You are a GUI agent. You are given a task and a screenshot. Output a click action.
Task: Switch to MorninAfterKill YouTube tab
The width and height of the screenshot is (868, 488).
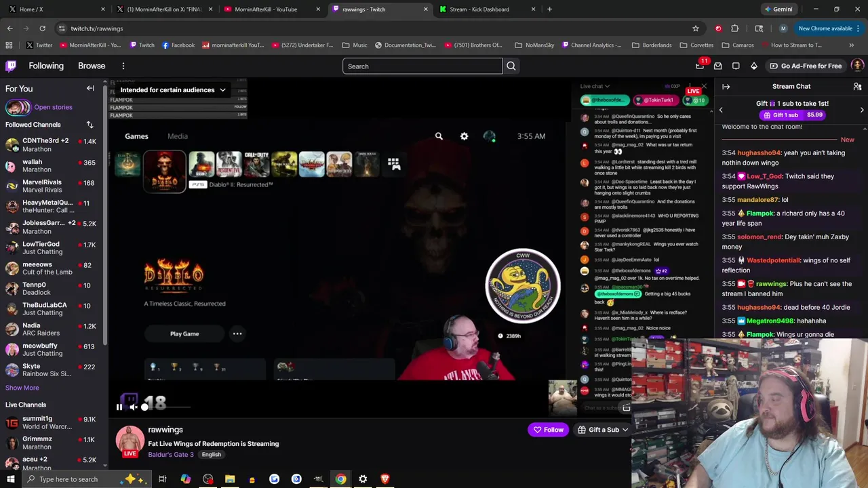[271, 9]
